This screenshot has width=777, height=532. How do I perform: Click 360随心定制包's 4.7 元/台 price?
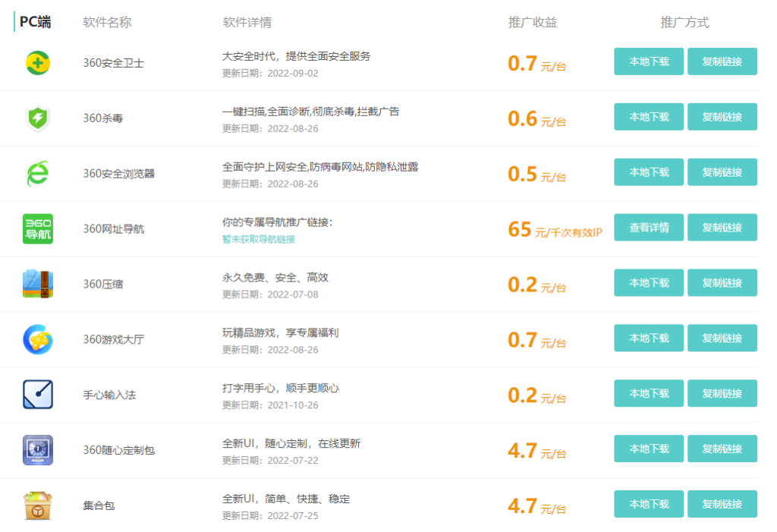537,452
